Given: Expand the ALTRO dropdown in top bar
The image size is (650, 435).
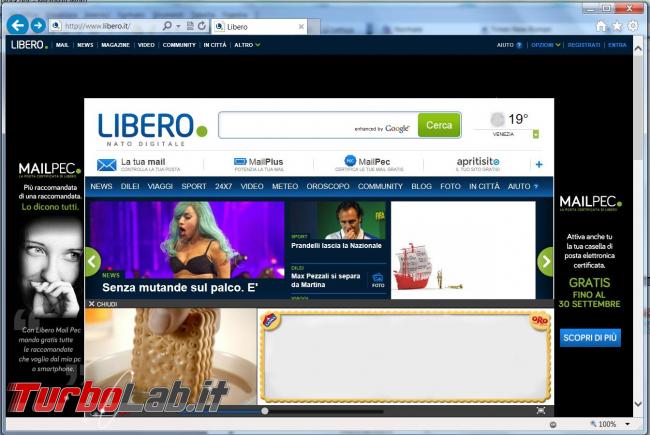Looking at the screenshot, I should point(247,45).
